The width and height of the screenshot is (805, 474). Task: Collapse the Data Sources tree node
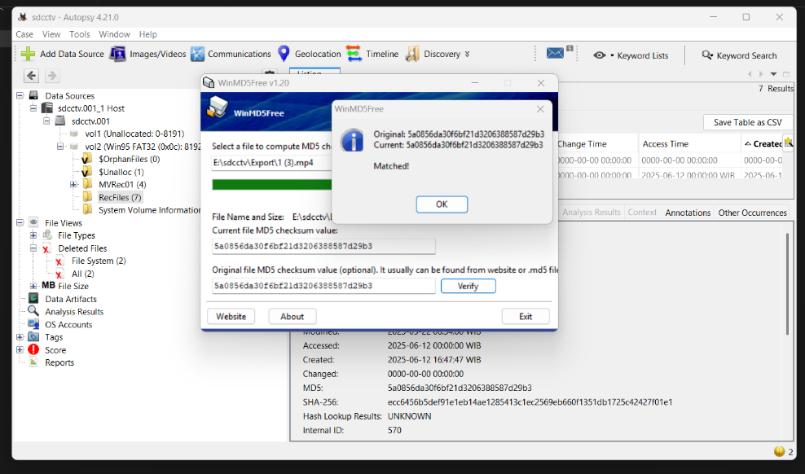21,95
